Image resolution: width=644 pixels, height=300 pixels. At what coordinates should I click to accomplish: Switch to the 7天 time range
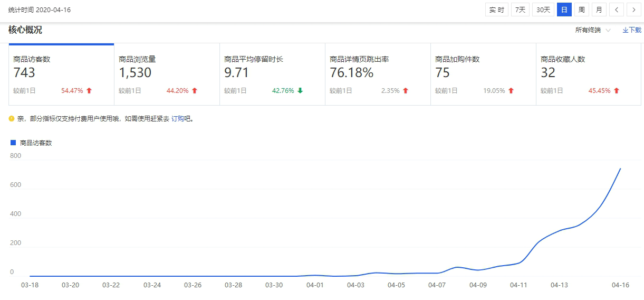(520, 10)
